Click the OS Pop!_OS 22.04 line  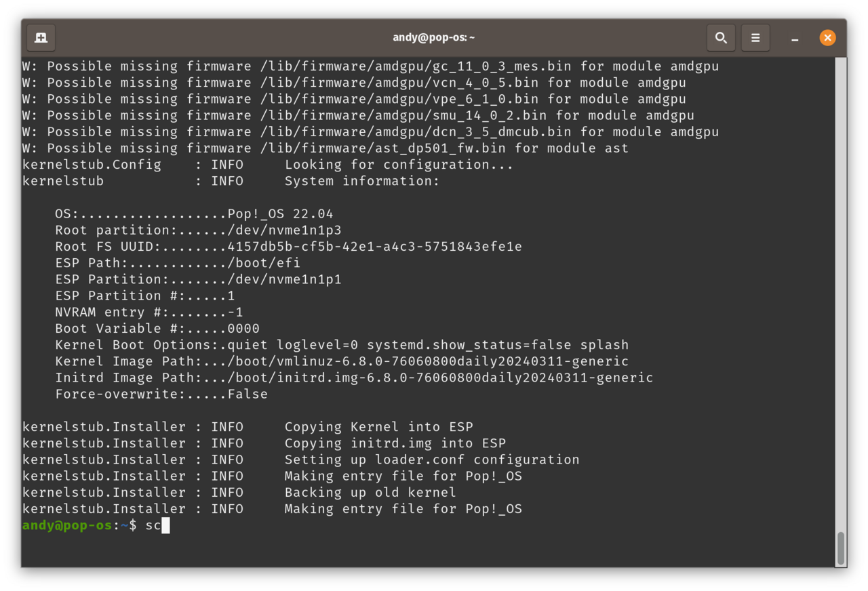pos(194,213)
